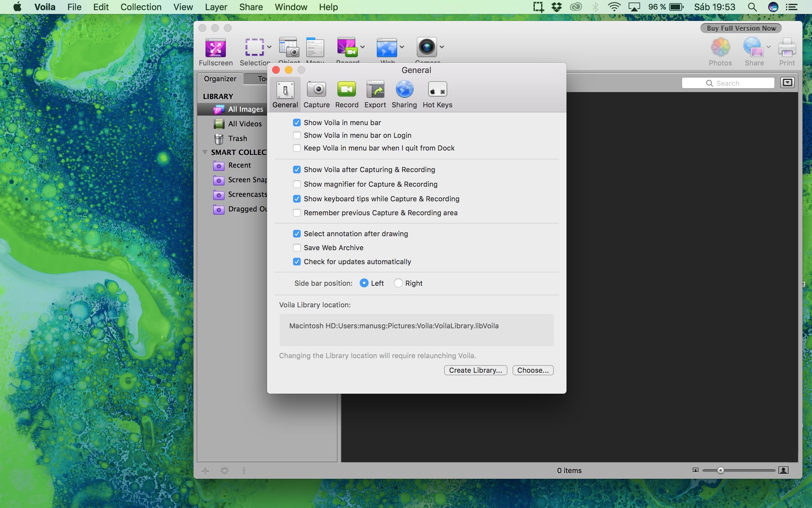Screen dimensions: 812x508
Task: Select the Selection capture tool icon
Action: click(x=254, y=47)
